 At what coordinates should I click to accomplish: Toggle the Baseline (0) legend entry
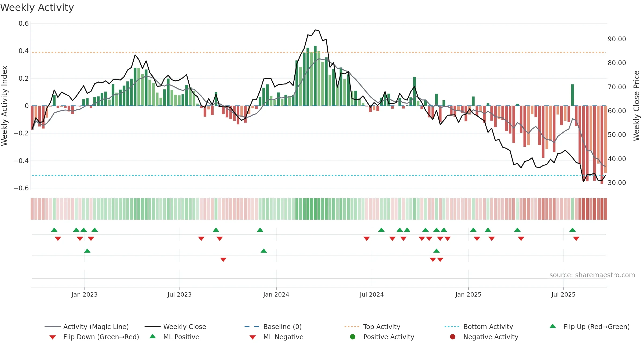(273, 327)
